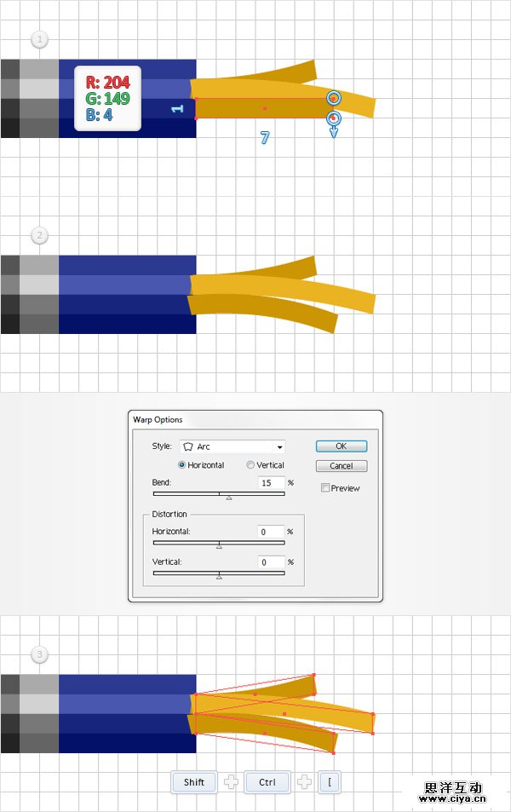Screen dimensions: 511x812
Task: Click the blue circled anchor point in step 1
Action: point(334,99)
